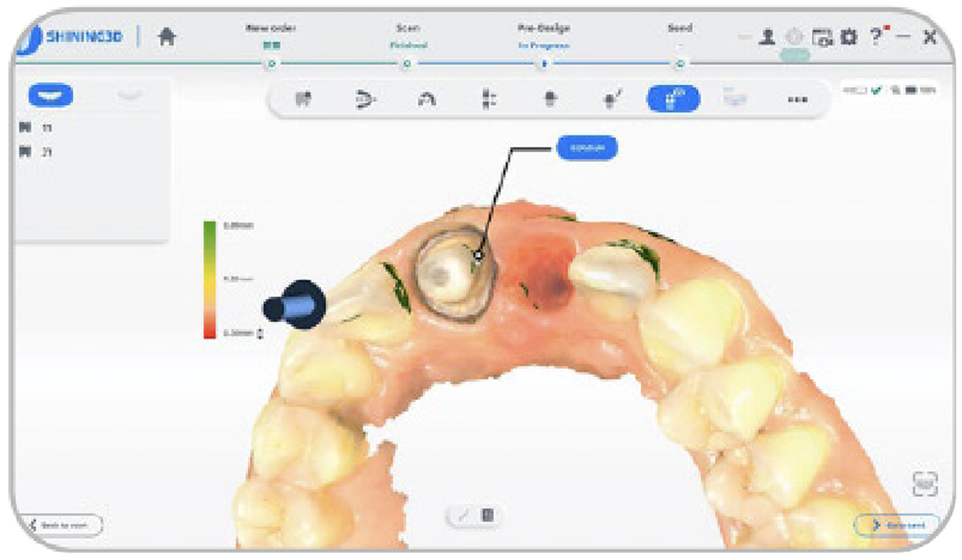Switch to the lower jaw view

pyautogui.click(x=130, y=95)
